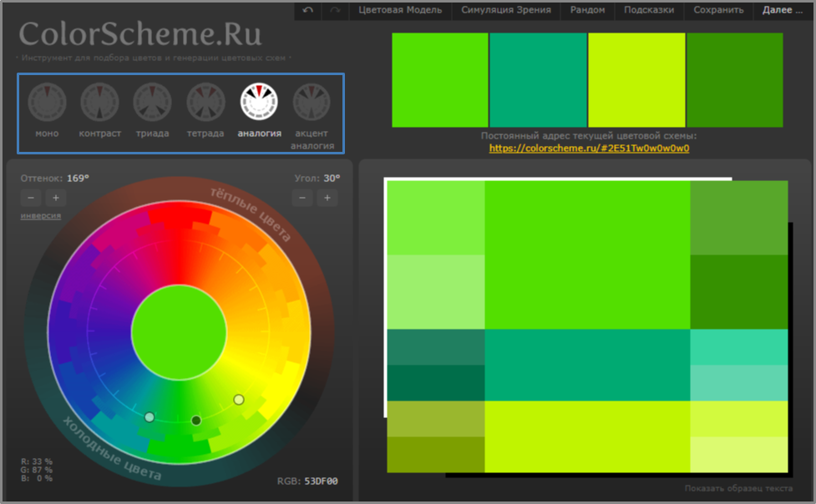Click the Рандом menu item

[x=587, y=10]
